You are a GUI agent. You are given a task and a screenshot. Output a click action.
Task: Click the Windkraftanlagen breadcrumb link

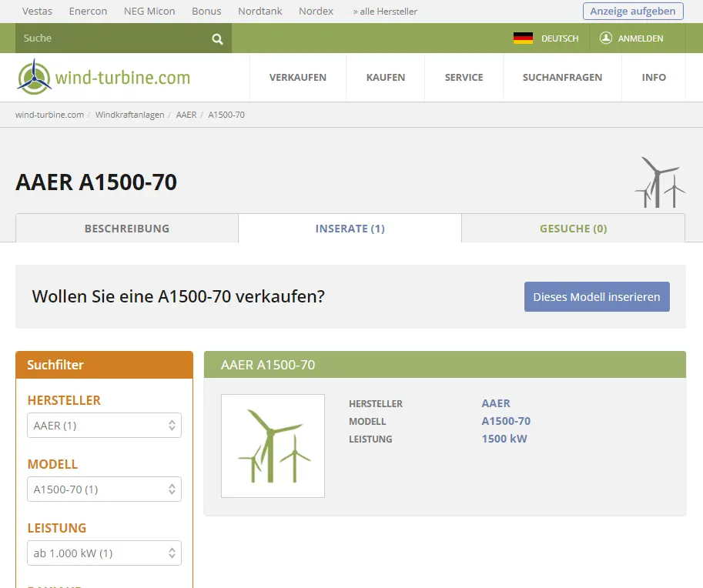coord(129,115)
